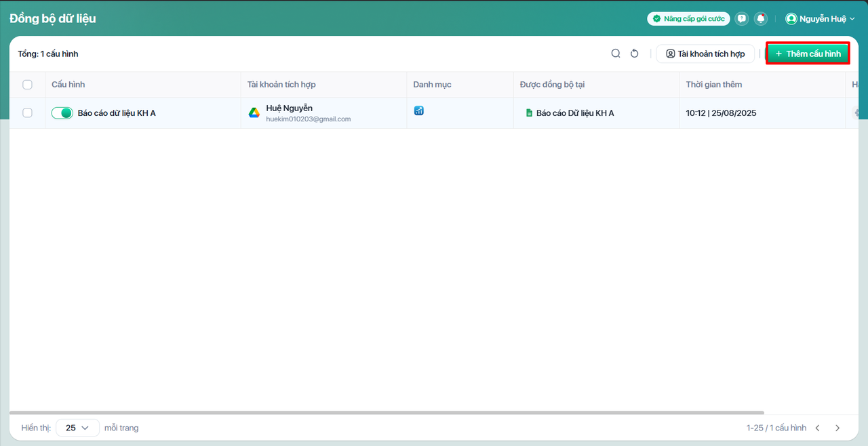Viewport: 868px width, 446px height.
Task: Toggle off Báo cáo dữ liệu KH A sync
Action: click(62, 113)
